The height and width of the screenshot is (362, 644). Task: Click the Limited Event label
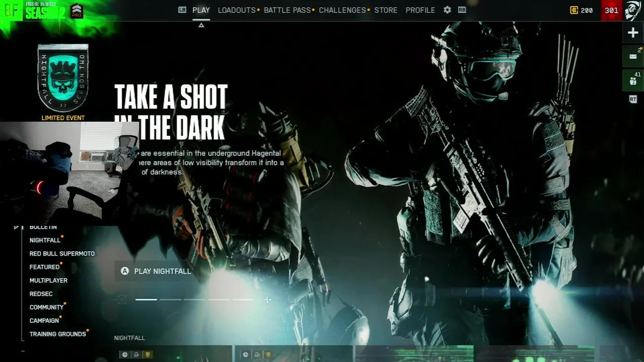(x=63, y=118)
